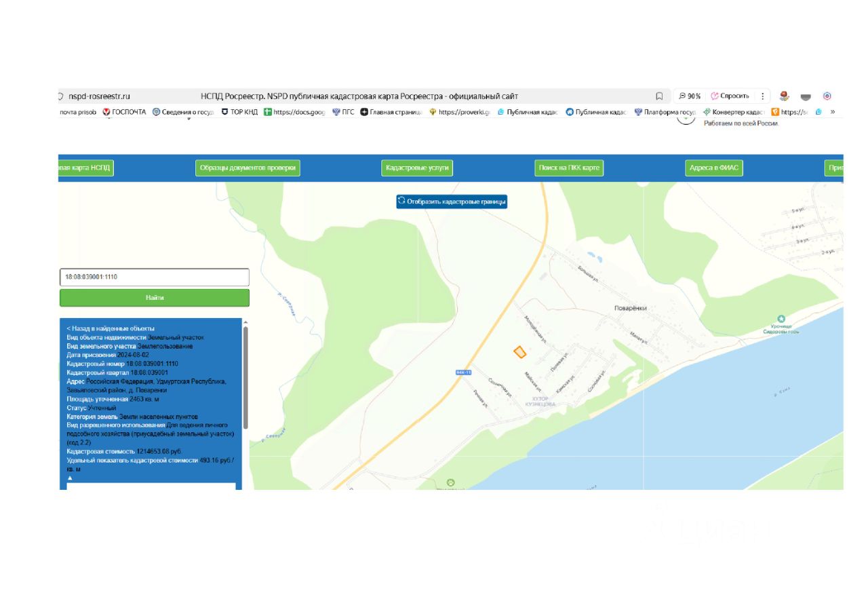Open the 'Образцы документов проверки' menu item

click(248, 168)
